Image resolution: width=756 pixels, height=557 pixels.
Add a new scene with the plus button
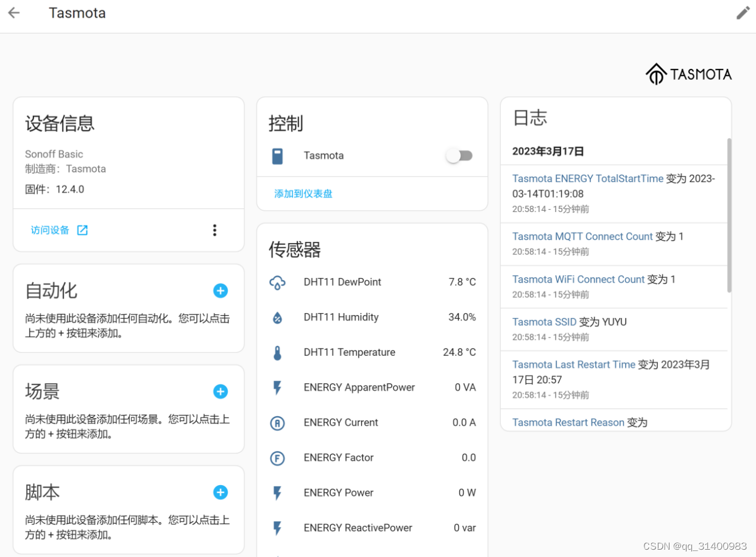[220, 392]
